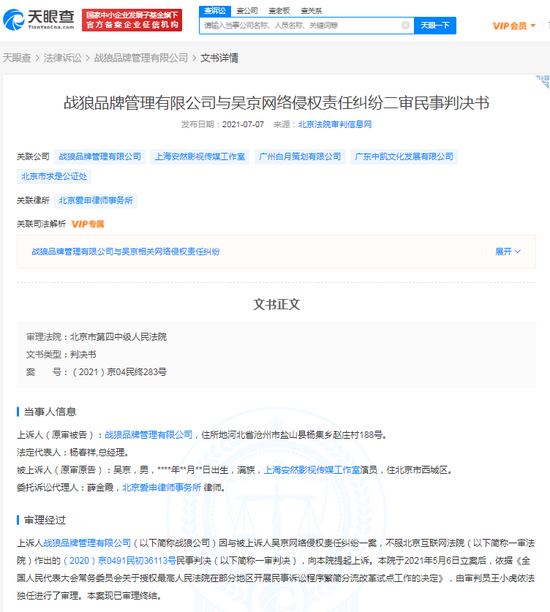Open 战狼品牌管理有限公司 link in 审理经过 paragraph
This screenshot has height=612, width=550.
87,543
